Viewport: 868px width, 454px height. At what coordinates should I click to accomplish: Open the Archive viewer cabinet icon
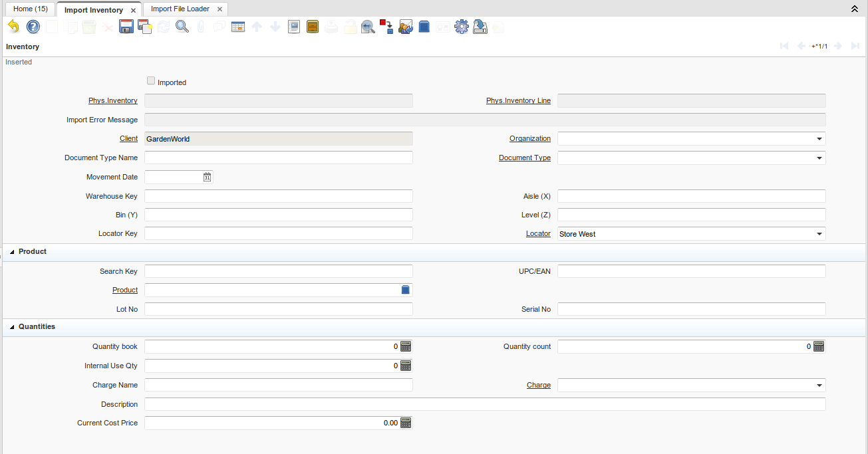point(313,27)
